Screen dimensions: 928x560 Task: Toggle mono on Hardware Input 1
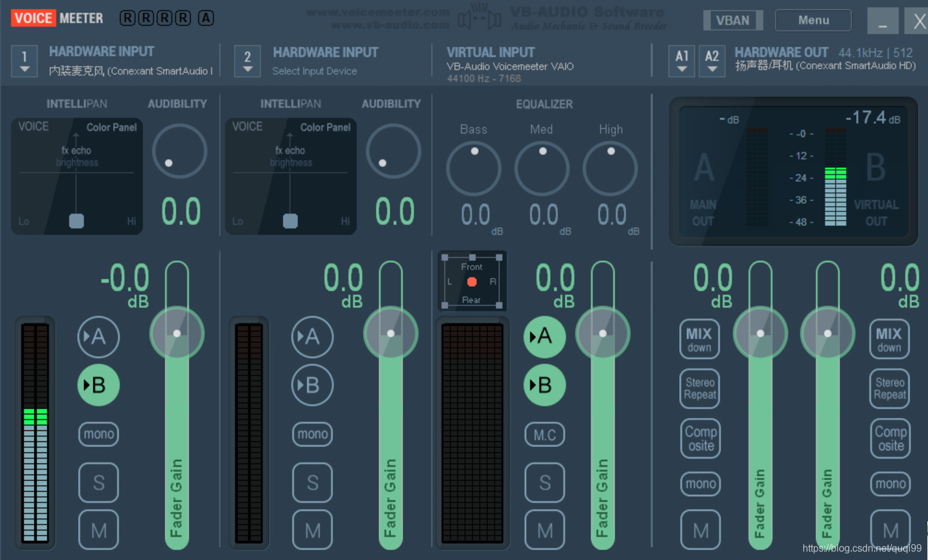98,434
